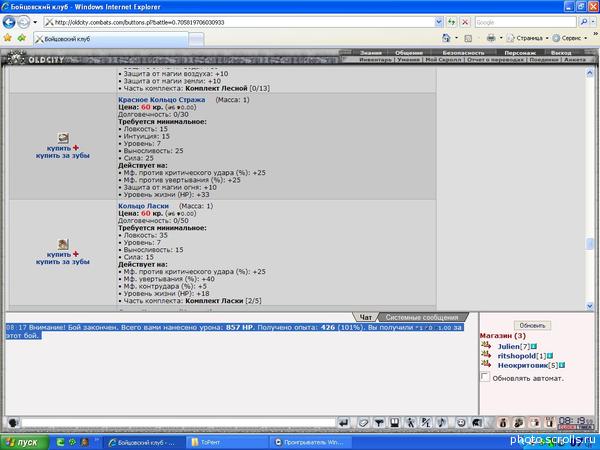The height and width of the screenshot is (450, 600).
Task: Open the Сервис menu dropdown
Action: pyautogui.click(x=570, y=38)
